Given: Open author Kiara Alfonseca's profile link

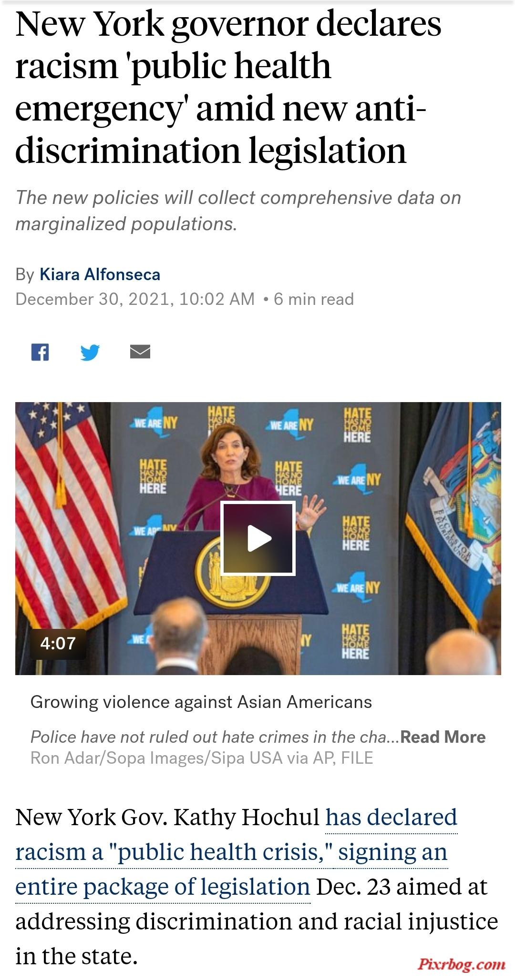Looking at the screenshot, I should 100,274.
